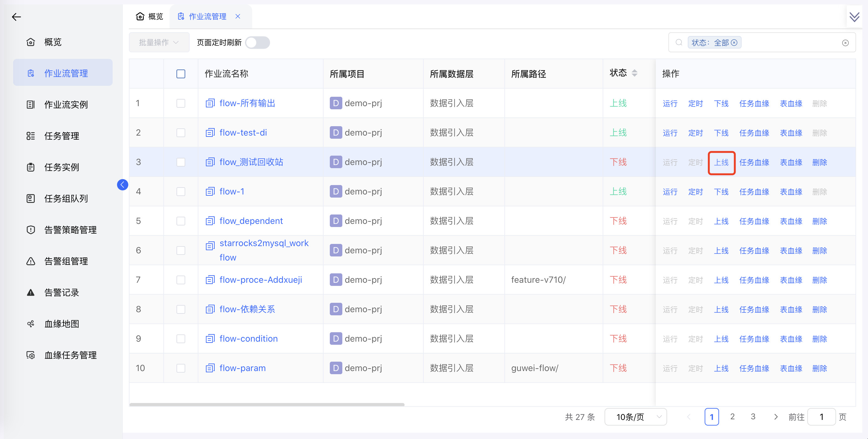Open the 10条/页 page size dropdown
This screenshot has height=439, width=868.
[x=636, y=417]
